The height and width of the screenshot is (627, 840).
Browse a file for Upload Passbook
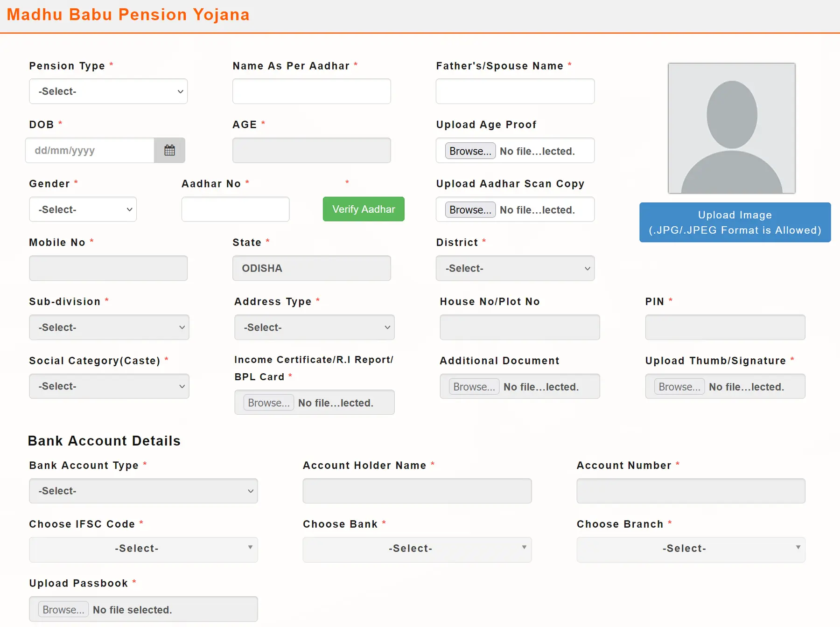[x=63, y=609]
